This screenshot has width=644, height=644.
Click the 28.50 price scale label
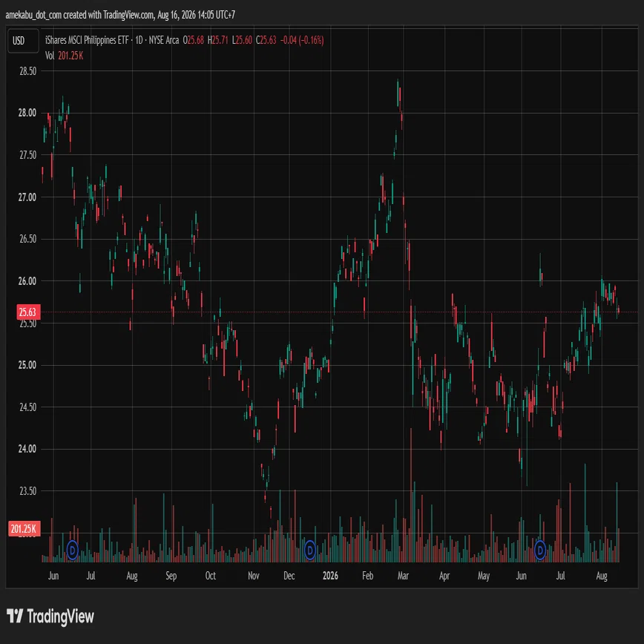[x=28, y=71]
